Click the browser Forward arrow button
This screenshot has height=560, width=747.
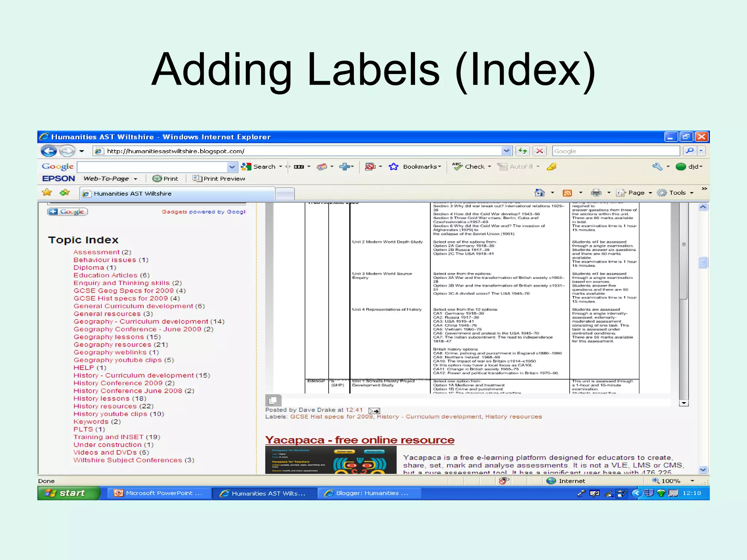[67, 151]
